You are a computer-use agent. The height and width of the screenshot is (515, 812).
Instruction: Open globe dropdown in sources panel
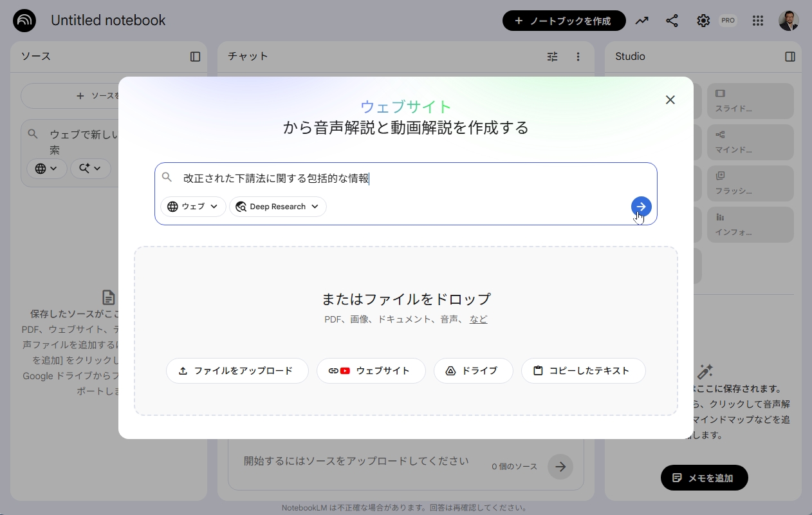click(x=46, y=169)
